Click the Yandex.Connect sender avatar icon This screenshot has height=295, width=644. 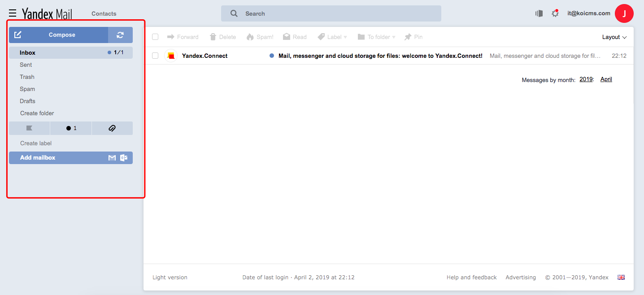[171, 56]
